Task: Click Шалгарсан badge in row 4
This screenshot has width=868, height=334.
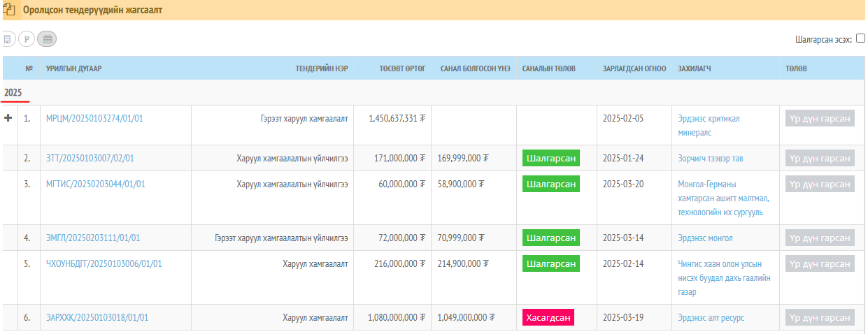Action: pyautogui.click(x=551, y=238)
